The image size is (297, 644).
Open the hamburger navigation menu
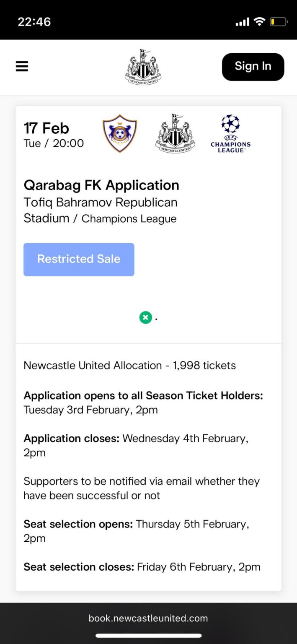[x=22, y=66]
